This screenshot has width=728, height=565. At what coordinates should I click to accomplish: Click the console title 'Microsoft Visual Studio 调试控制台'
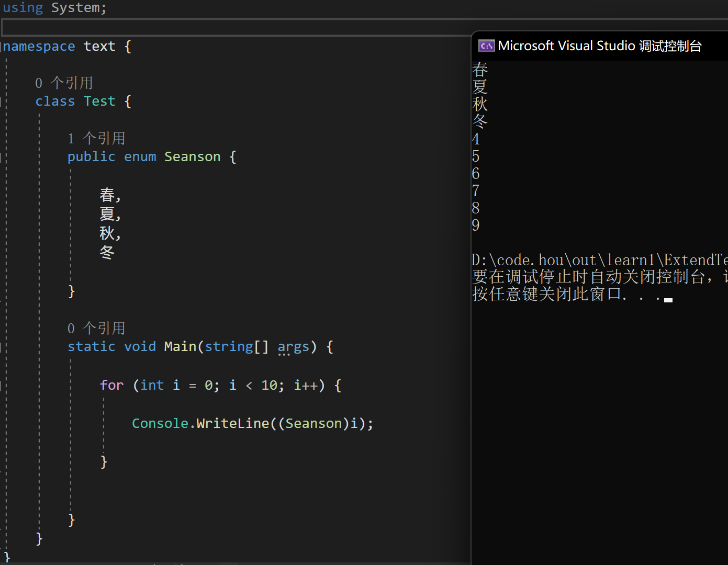[600, 46]
